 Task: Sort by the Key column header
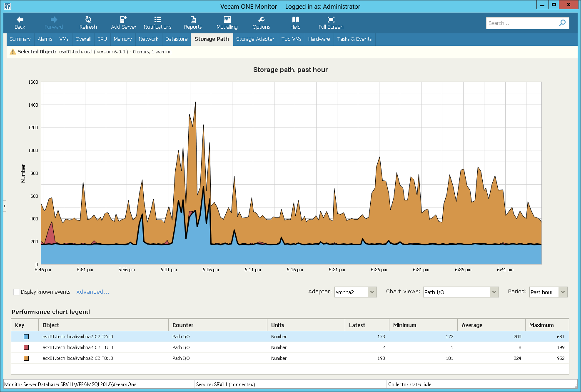coord(25,325)
